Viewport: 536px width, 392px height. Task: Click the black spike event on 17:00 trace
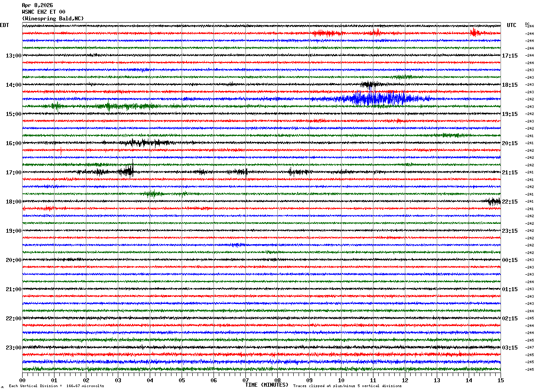(127, 170)
